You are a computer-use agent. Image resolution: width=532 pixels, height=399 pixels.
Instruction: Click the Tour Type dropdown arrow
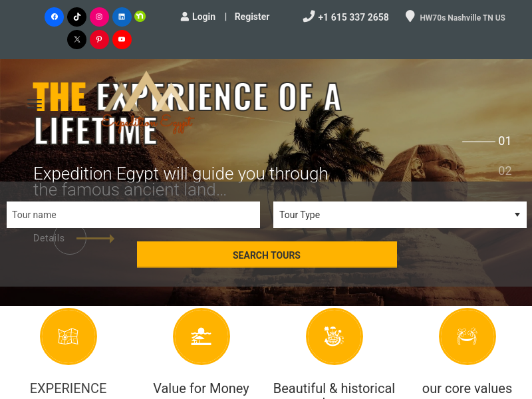517,214
